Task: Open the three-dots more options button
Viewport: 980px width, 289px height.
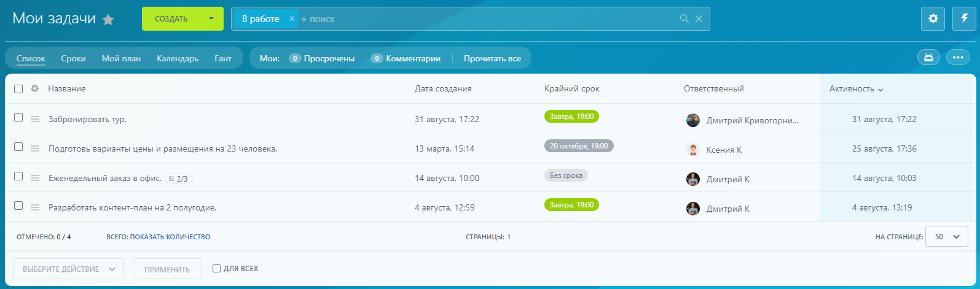Action: [x=957, y=58]
